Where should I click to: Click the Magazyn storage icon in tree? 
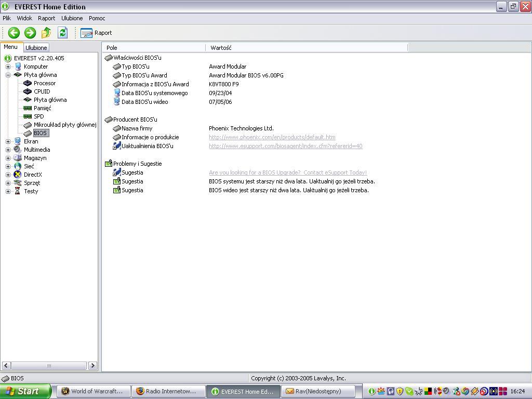[x=18, y=158]
